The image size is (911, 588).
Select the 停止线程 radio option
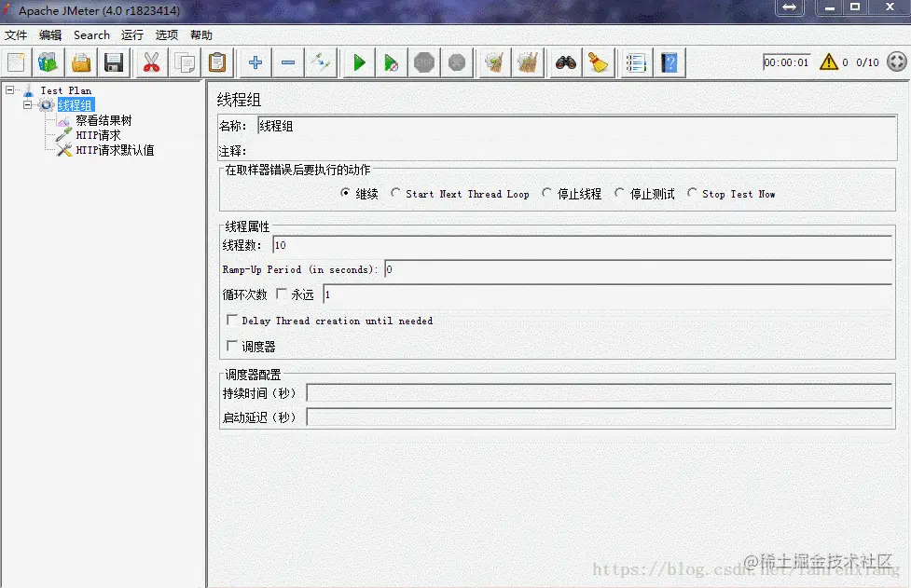click(546, 193)
